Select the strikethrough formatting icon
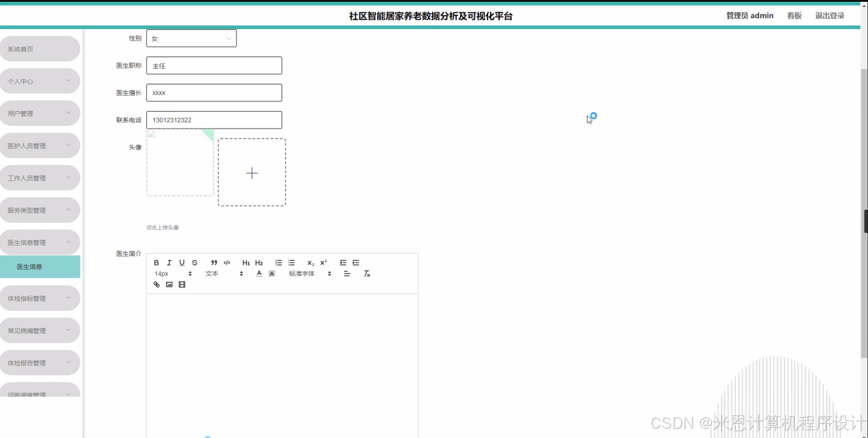Viewport: 868px width, 438px height. (x=194, y=262)
